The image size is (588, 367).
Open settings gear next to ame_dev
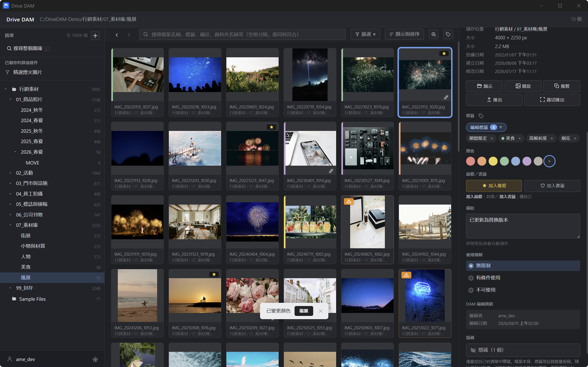click(95, 359)
